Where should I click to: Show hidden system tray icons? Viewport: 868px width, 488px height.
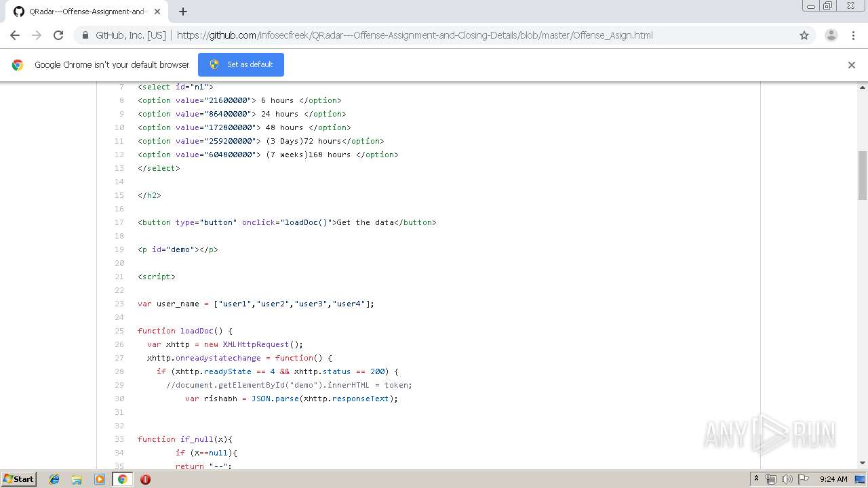tap(756, 479)
